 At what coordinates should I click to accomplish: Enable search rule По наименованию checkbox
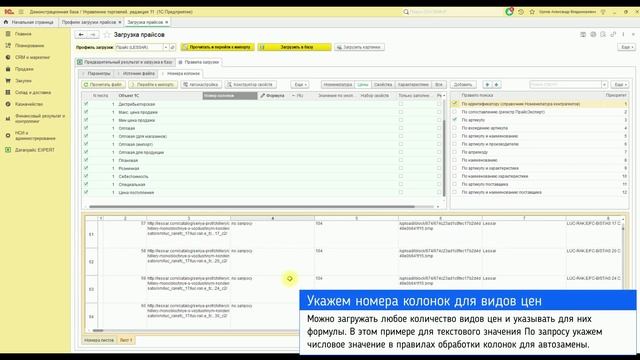click(455, 160)
